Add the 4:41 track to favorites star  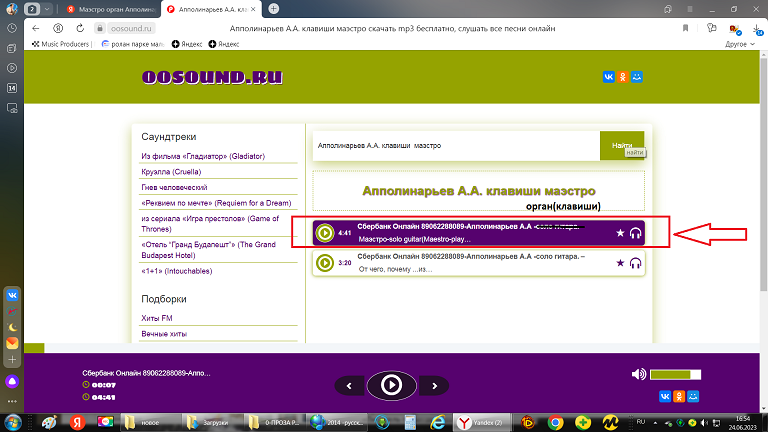pos(620,233)
